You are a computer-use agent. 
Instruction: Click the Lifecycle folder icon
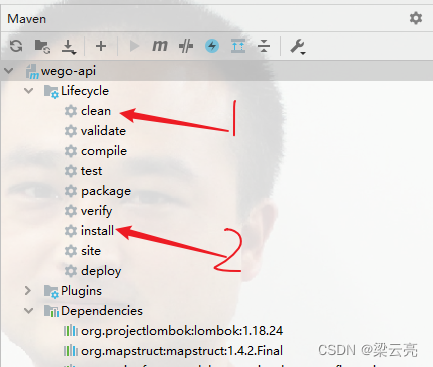click(51, 91)
